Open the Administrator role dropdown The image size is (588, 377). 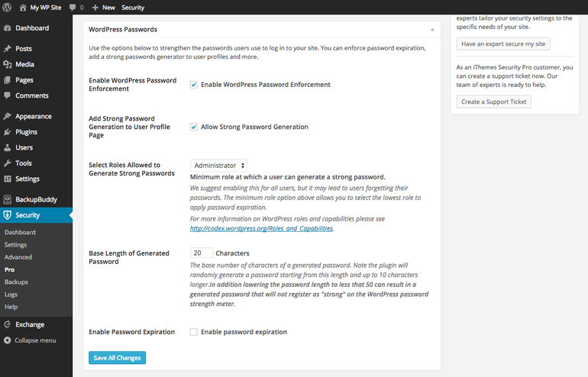pyautogui.click(x=218, y=166)
